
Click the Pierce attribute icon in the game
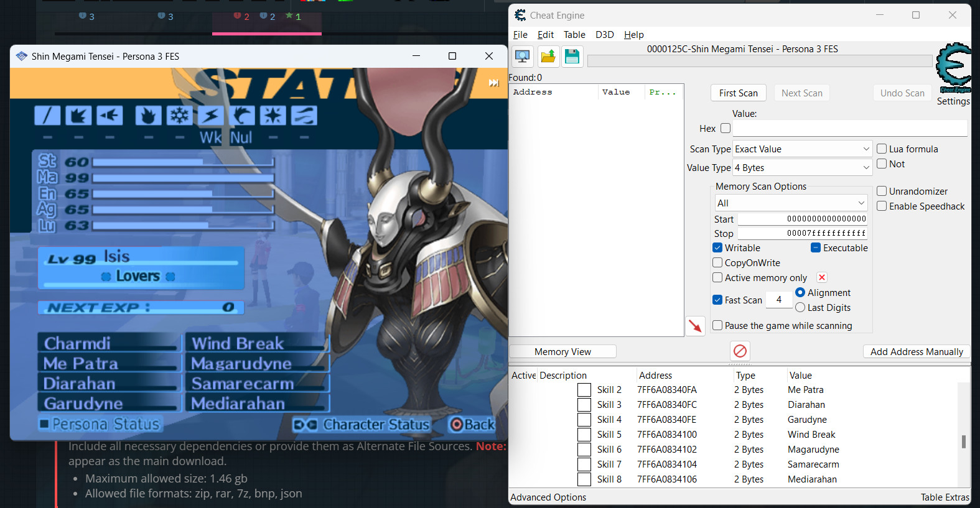(x=110, y=116)
